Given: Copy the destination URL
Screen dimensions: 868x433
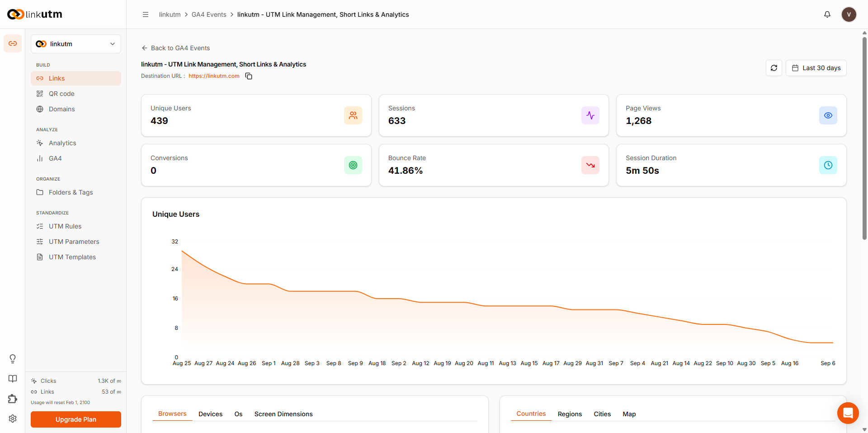Looking at the screenshot, I should coord(249,76).
